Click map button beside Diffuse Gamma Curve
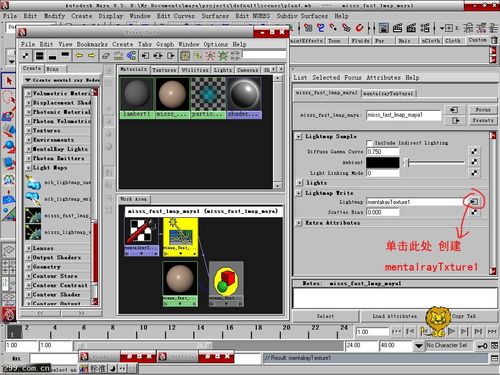This screenshot has height=375, width=500. point(474,152)
